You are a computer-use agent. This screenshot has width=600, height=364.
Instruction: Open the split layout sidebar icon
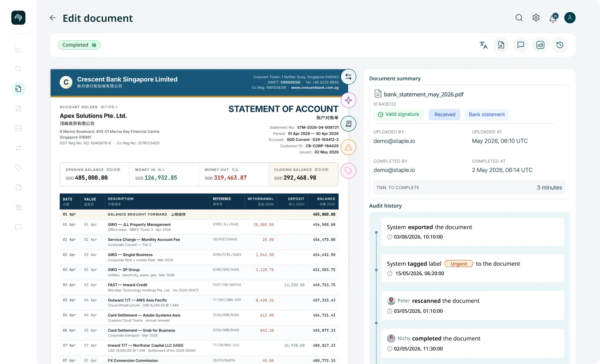pyautogui.click(x=18, y=128)
